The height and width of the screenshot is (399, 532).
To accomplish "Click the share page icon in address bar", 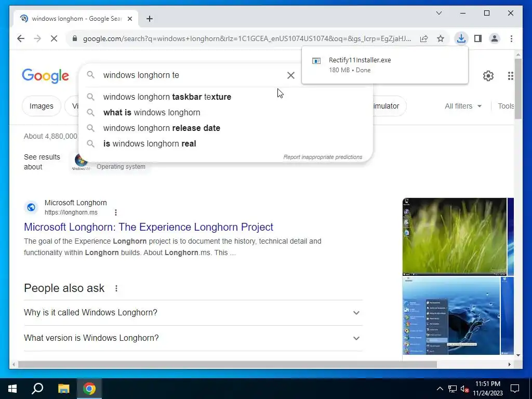I will click(424, 38).
